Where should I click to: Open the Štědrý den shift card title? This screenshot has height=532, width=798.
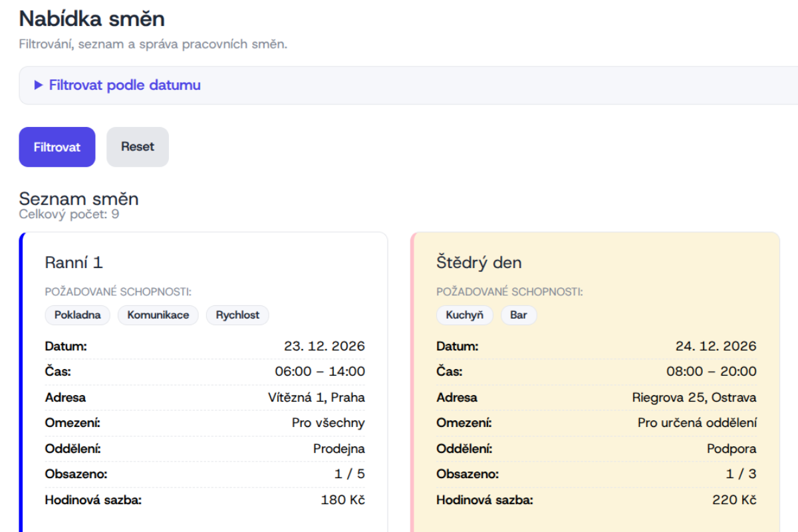tap(479, 263)
